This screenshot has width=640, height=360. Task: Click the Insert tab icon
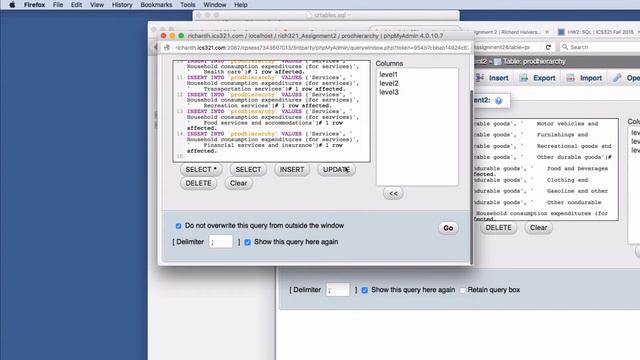click(x=480, y=78)
